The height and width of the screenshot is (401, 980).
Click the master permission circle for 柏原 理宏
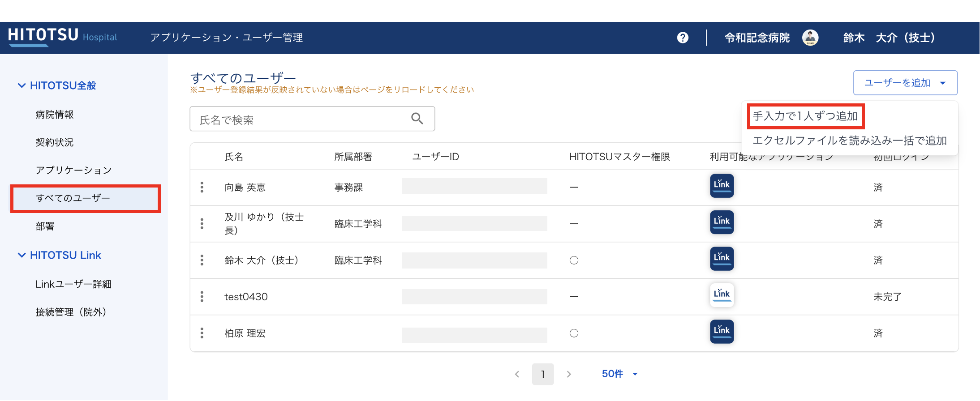click(x=574, y=333)
